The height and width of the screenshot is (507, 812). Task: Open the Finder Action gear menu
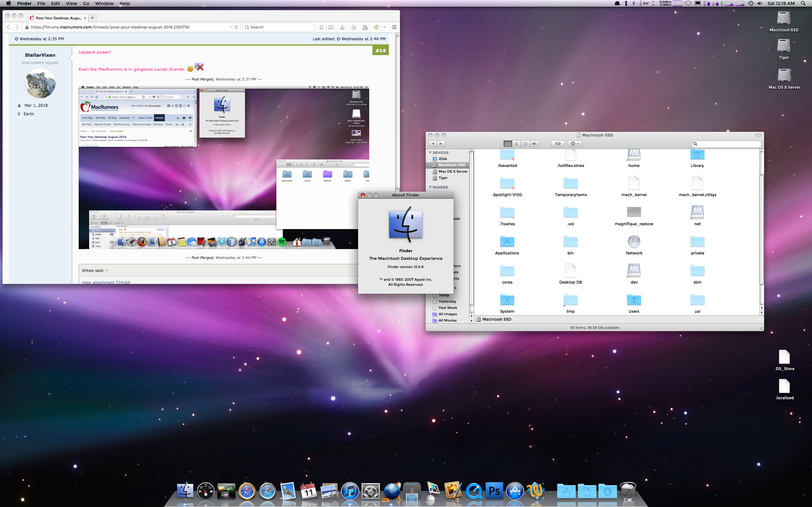[574, 144]
